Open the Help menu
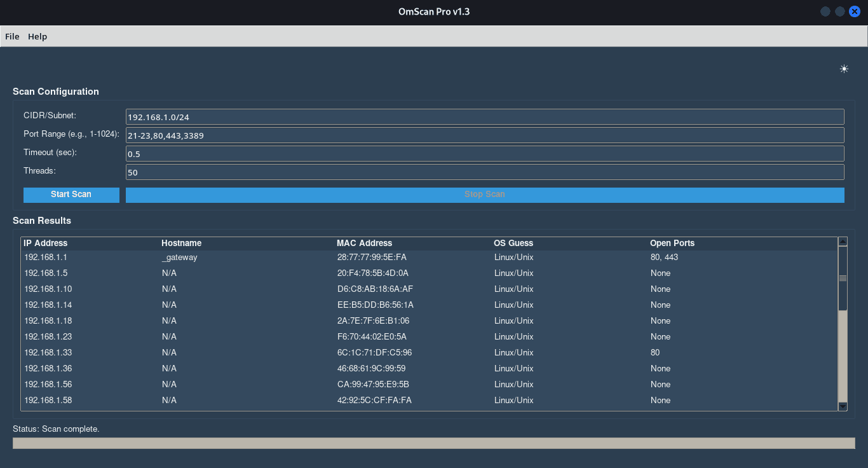 coord(37,37)
